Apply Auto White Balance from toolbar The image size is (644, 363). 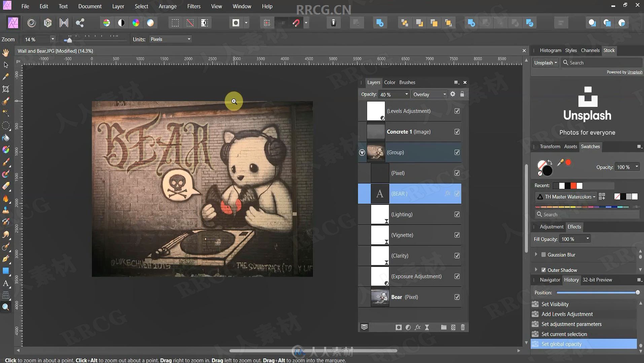[150, 23]
